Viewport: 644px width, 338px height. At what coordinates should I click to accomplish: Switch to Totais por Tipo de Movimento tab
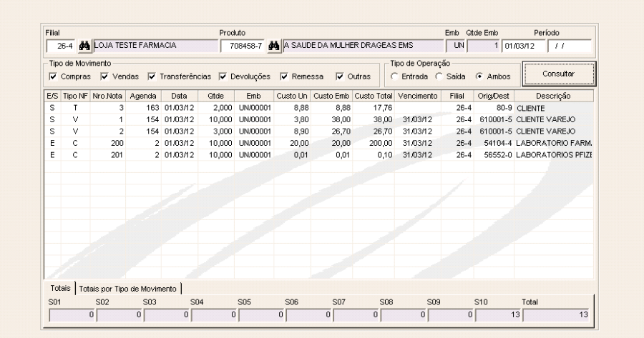point(129,288)
